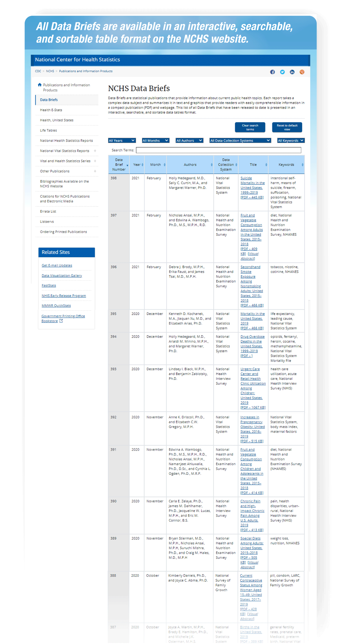Sort table by Title column arrows
Viewport: 342px width, 644px height.
click(x=266, y=164)
